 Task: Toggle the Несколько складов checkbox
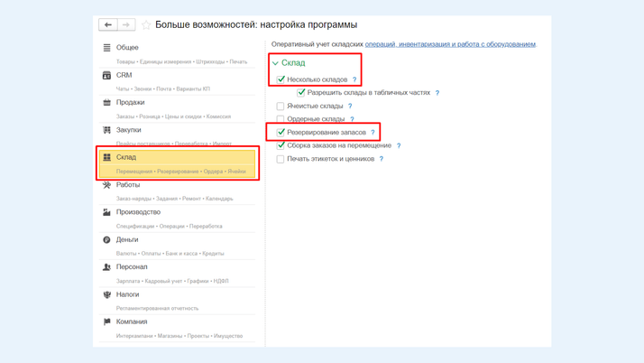pyautogui.click(x=281, y=79)
